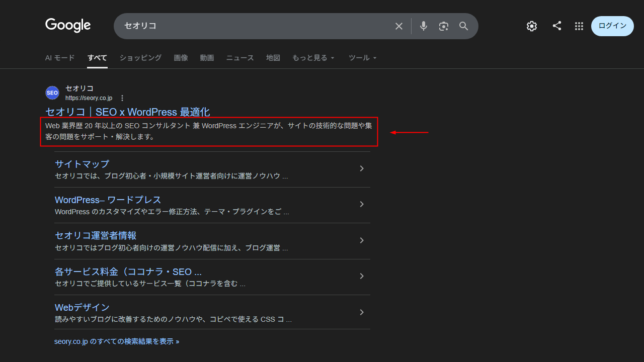Switch to the AI モード tab
The height and width of the screenshot is (362, 644).
pyautogui.click(x=60, y=58)
